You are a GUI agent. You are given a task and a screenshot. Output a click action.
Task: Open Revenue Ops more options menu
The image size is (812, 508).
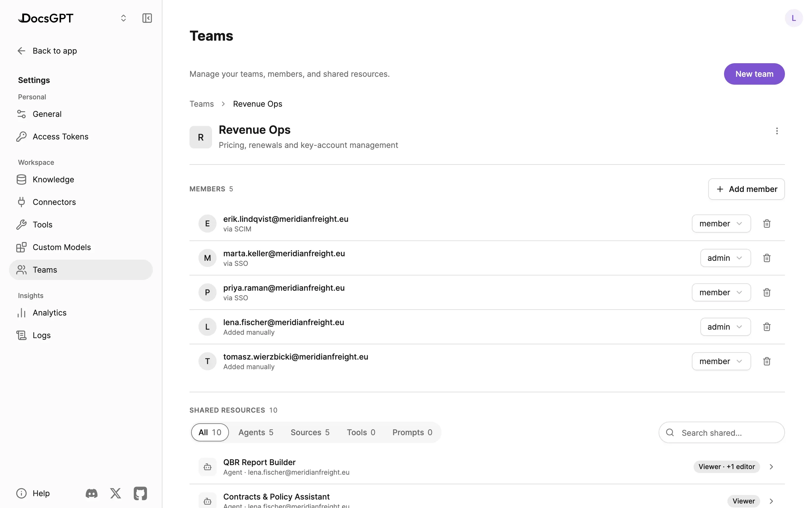tap(777, 131)
